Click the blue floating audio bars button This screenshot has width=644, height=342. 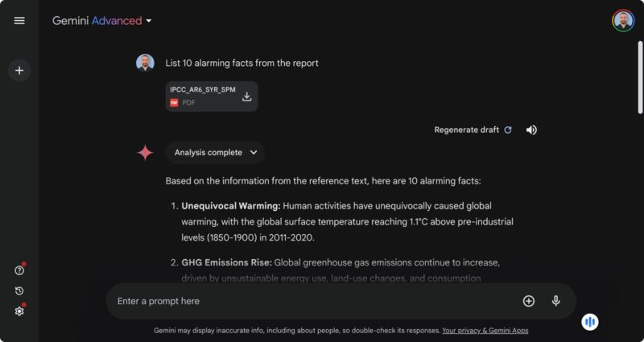[x=590, y=322]
